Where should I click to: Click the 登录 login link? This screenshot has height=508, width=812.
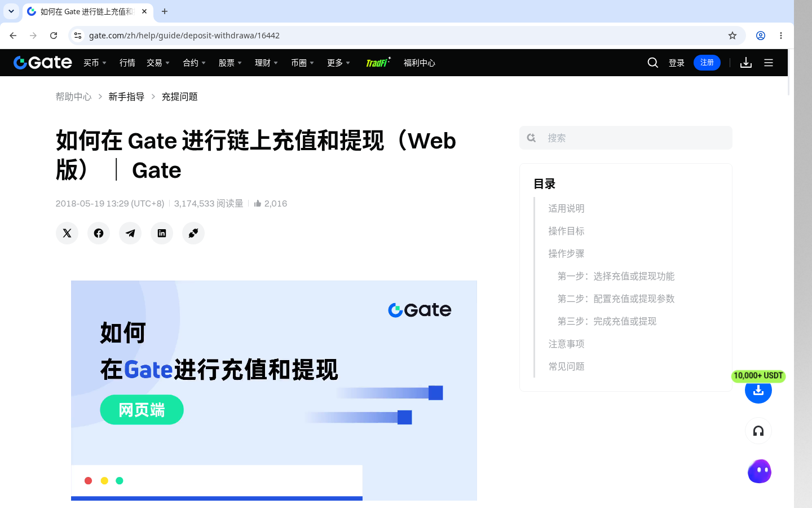(677, 63)
